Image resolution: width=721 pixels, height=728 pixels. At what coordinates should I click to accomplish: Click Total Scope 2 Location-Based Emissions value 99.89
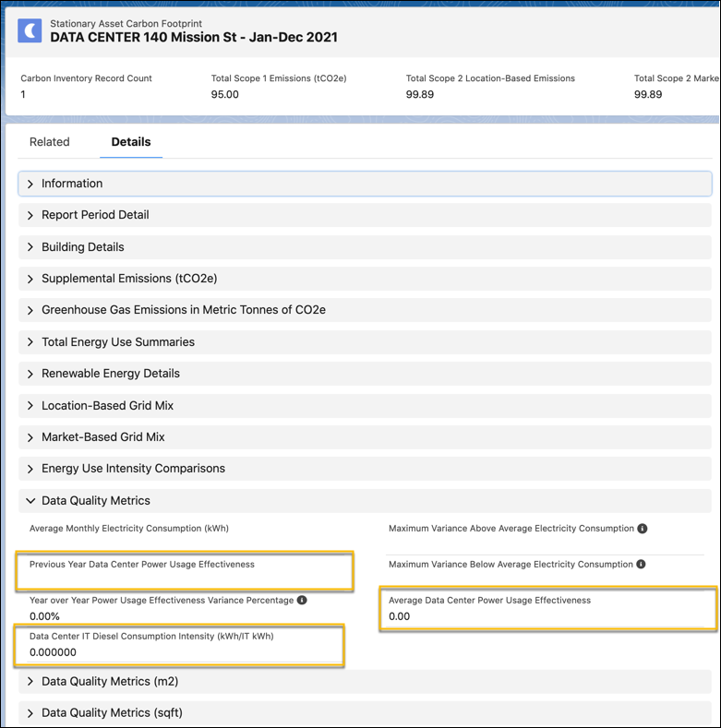pos(419,94)
